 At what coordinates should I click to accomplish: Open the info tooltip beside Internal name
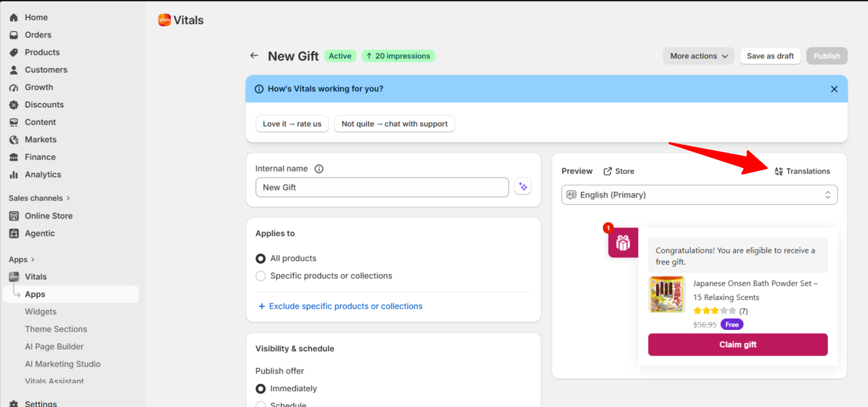(x=319, y=169)
